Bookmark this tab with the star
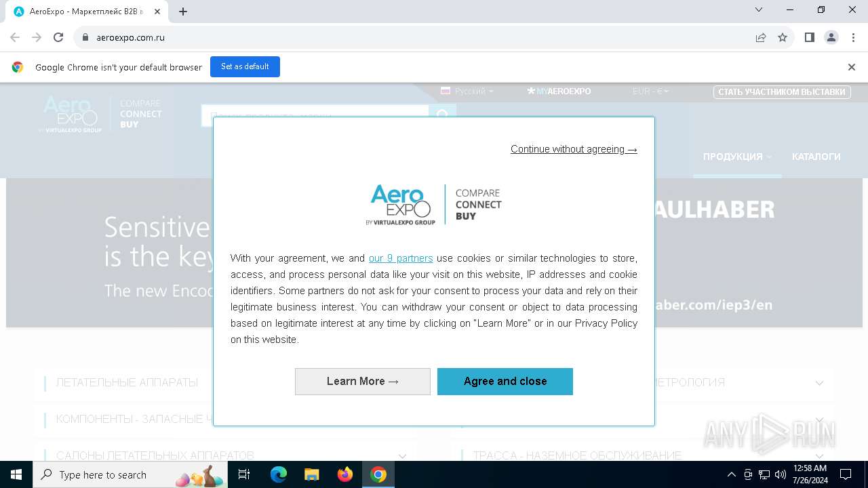 click(x=783, y=37)
